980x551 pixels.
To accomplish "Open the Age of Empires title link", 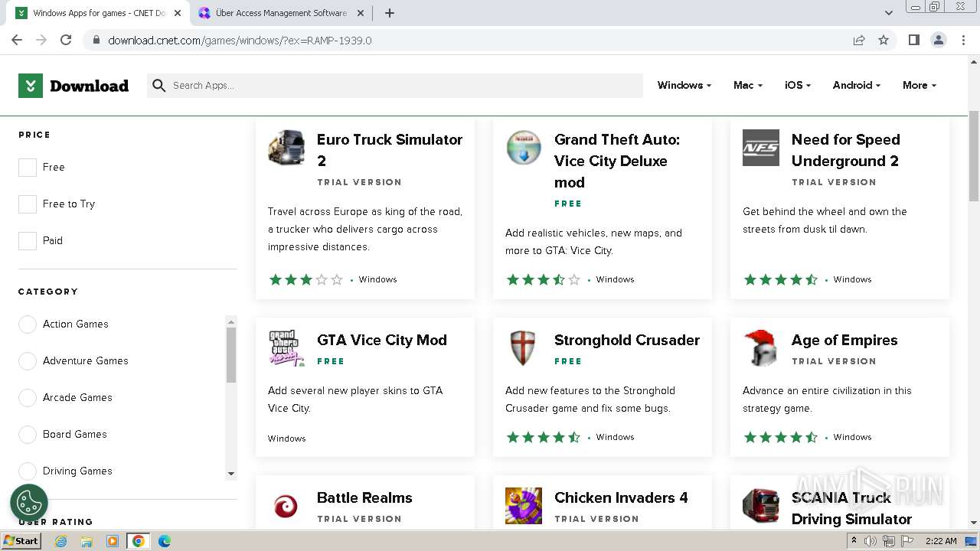I will point(844,341).
